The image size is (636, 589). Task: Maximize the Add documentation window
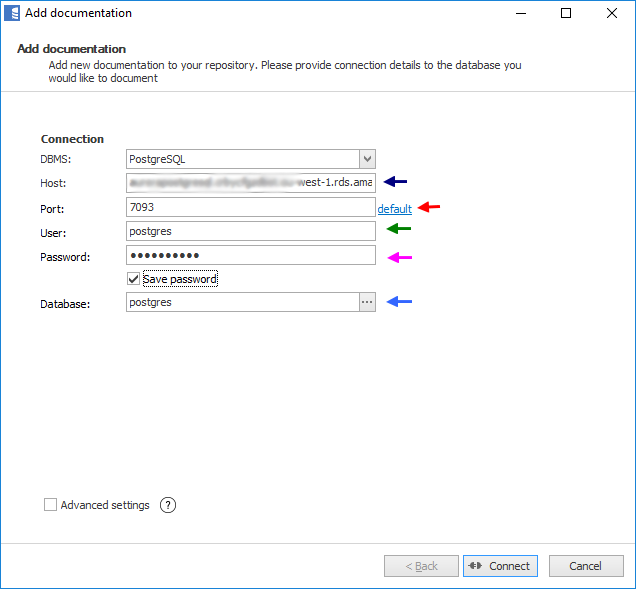[566, 13]
